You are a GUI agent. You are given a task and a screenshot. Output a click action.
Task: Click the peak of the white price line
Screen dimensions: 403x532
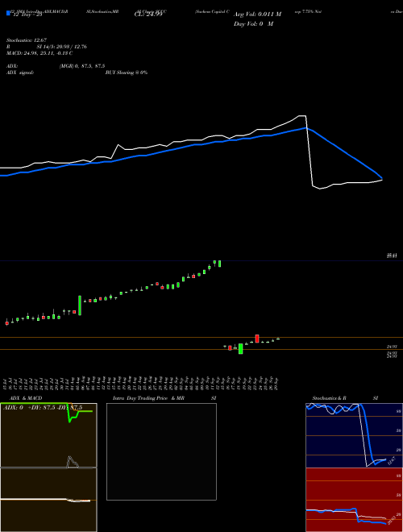tap(302, 116)
